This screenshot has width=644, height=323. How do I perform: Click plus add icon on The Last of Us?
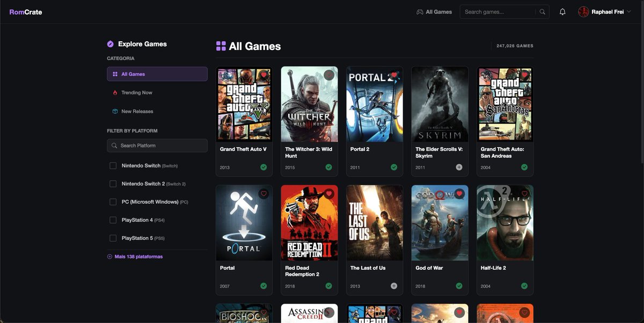point(394,286)
